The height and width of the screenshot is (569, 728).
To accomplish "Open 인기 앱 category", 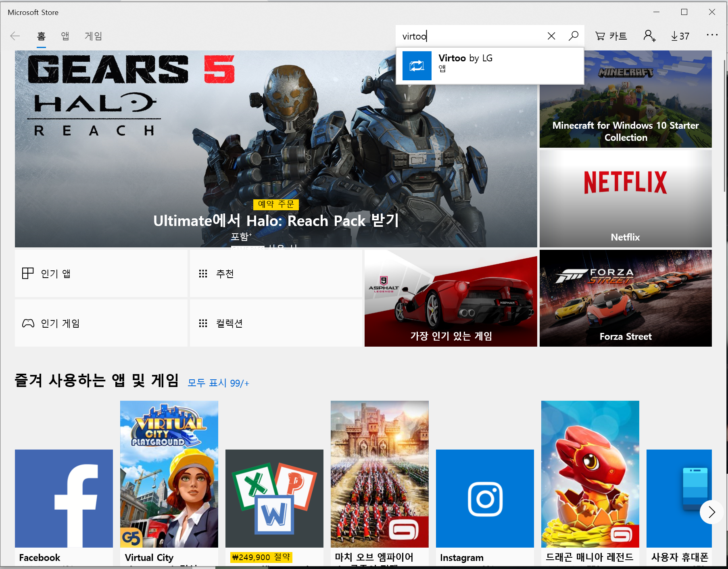I will point(101,274).
